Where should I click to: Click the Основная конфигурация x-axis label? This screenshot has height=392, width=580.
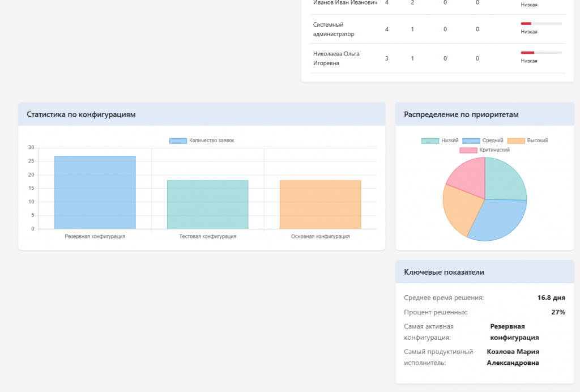[321, 236]
